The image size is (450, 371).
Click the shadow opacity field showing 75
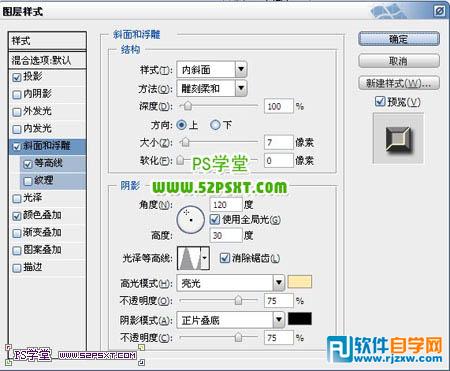tap(279, 338)
